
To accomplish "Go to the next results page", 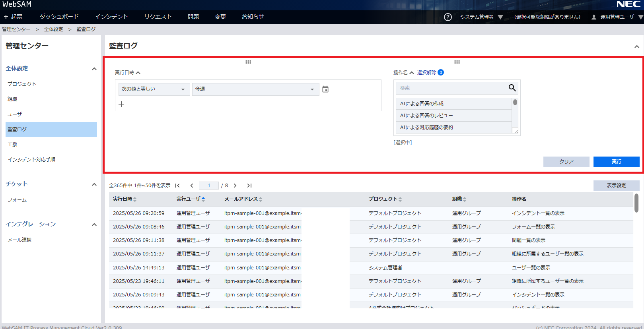I will pos(235,186).
